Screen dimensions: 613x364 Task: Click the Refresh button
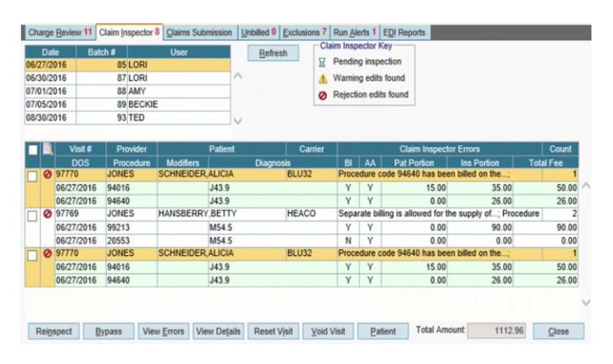tap(273, 53)
